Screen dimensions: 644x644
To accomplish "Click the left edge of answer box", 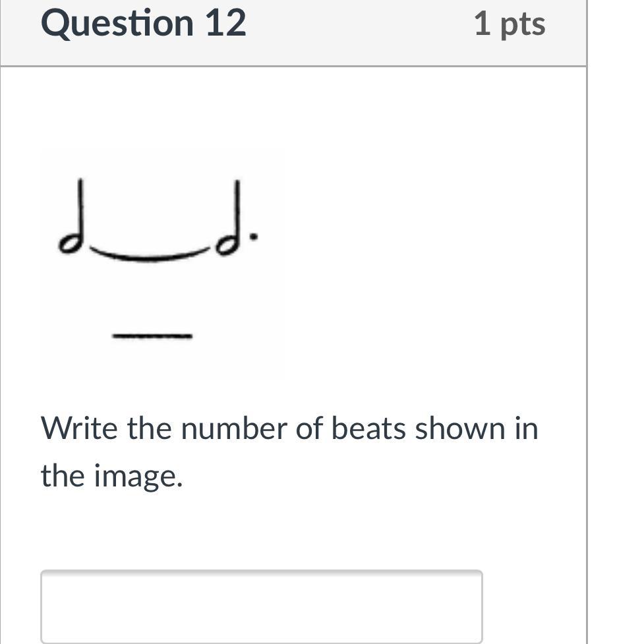I will [x=44, y=605].
